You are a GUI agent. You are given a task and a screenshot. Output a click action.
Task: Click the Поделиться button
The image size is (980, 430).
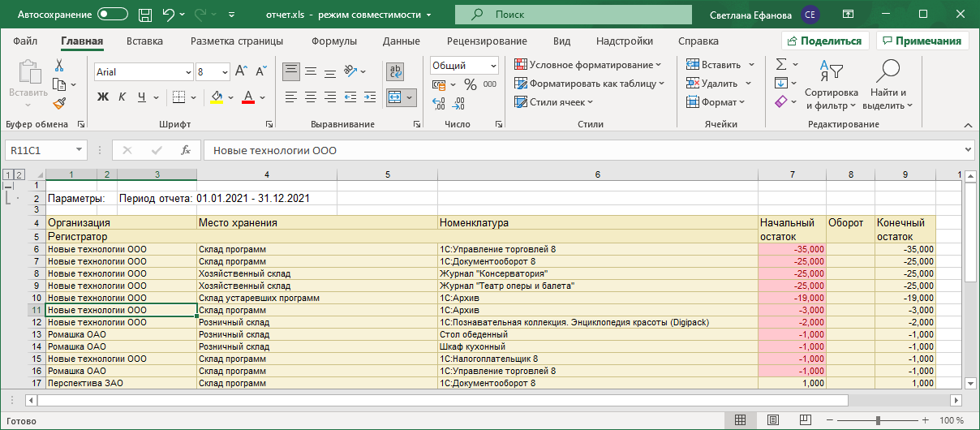825,41
